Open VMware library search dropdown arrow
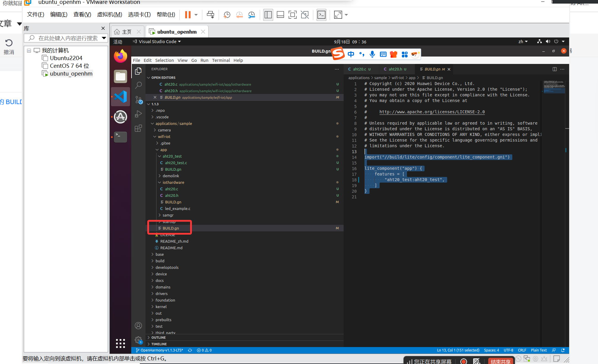Viewport: 598px width, 364px height. 104,38
